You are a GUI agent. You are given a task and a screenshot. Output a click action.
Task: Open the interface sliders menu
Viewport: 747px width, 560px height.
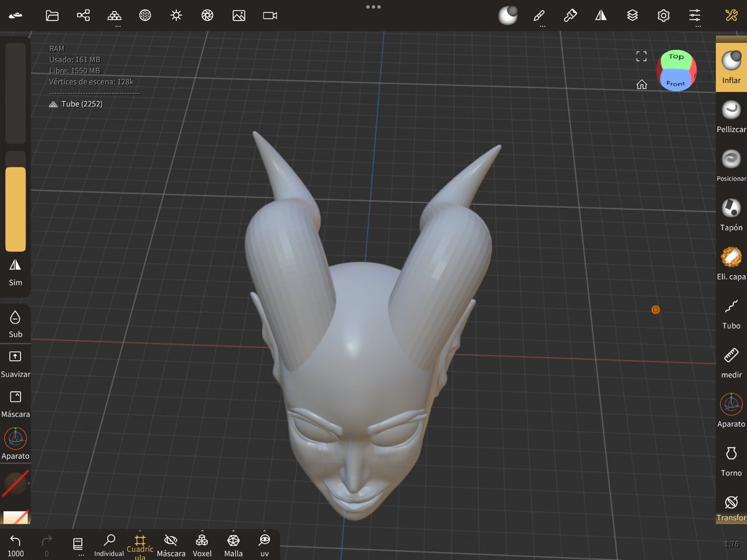click(x=695, y=16)
